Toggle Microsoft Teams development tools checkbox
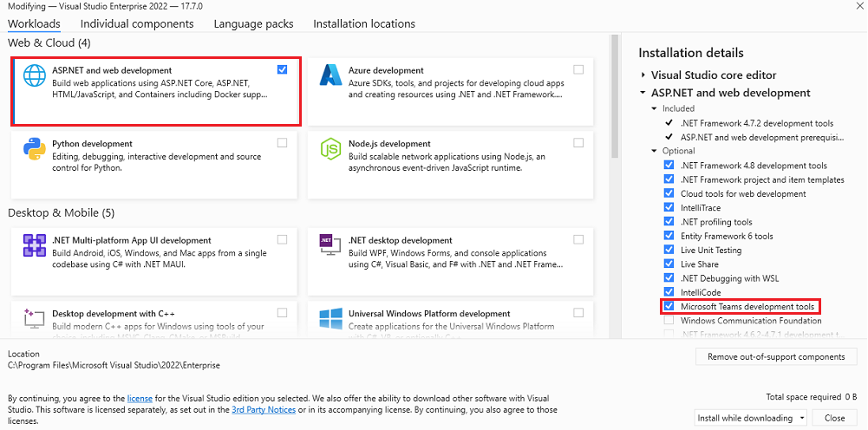The height and width of the screenshot is (430, 868). pos(669,306)
